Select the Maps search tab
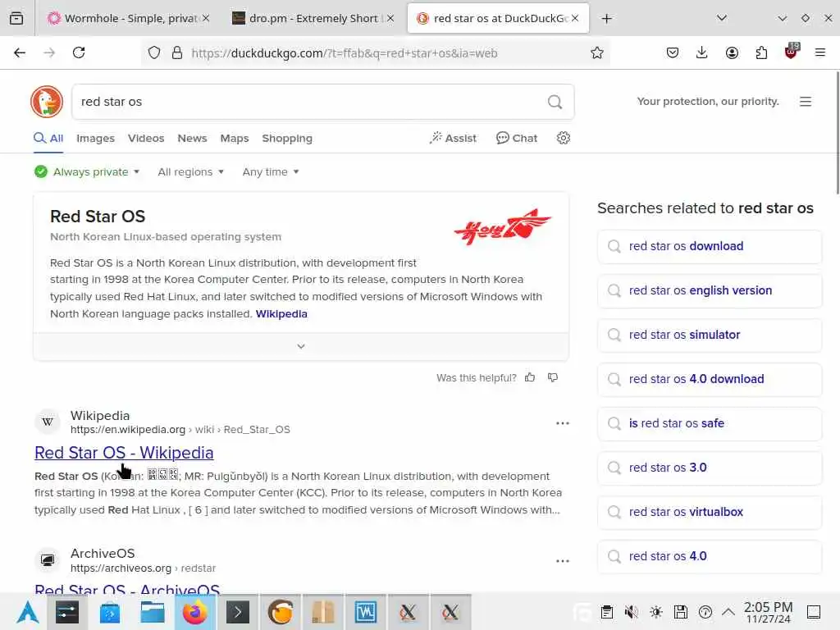Image resolution: width=840 pixels, height=630 pixels. pyautogui.click(x=234, y=138)
